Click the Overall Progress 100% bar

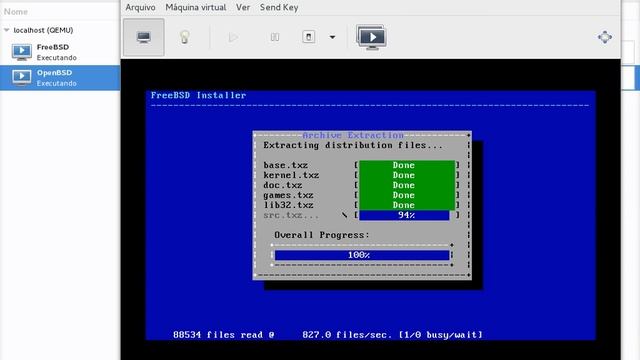pos(362,255)
